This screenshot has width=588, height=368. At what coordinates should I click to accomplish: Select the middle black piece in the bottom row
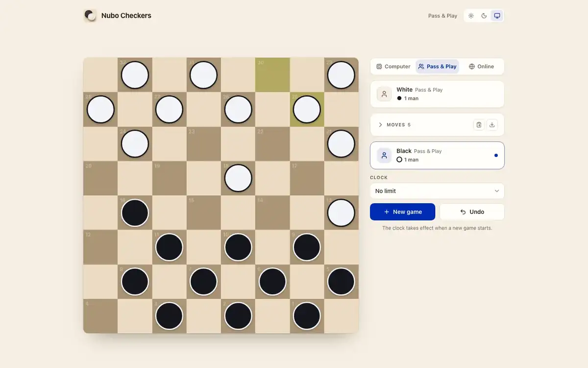pyautogui.click(x=238, y=316)
